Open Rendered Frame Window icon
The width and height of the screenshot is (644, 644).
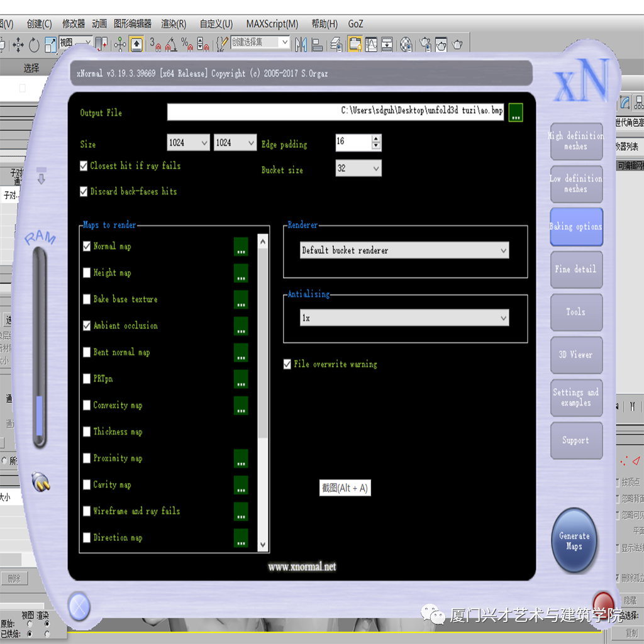(441, 45)
